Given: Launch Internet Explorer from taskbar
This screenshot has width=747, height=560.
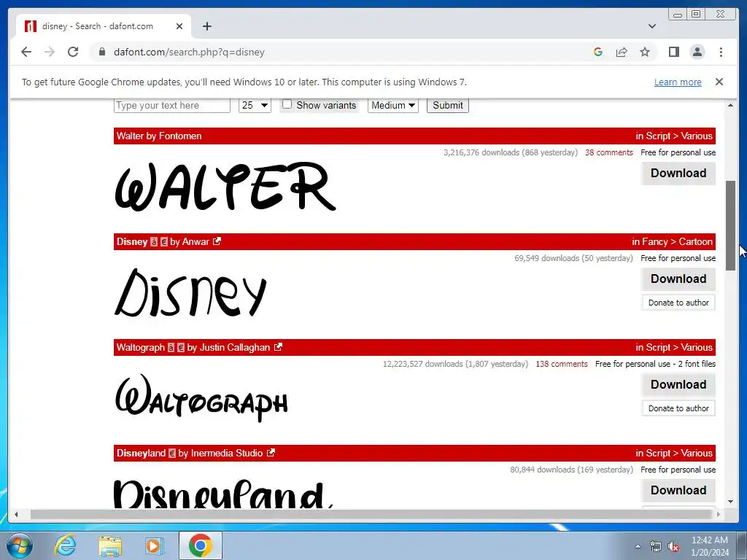Looking at the screenshot, I should click(65, 545).
